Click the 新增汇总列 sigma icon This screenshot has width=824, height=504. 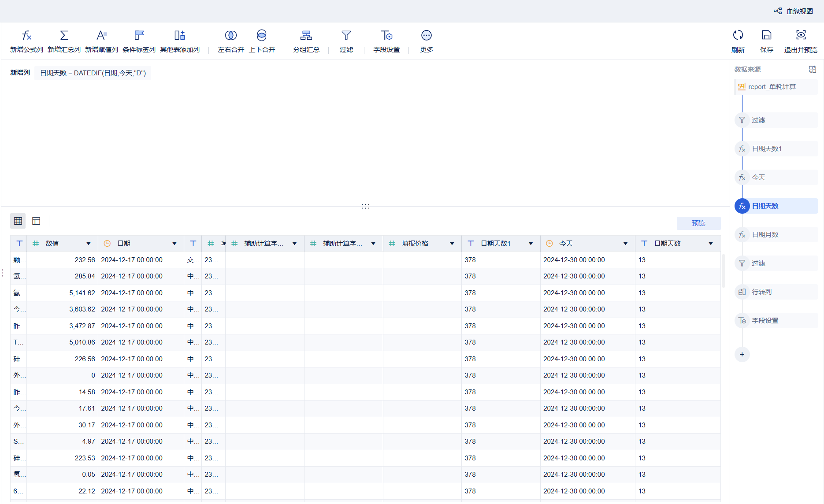64,35
